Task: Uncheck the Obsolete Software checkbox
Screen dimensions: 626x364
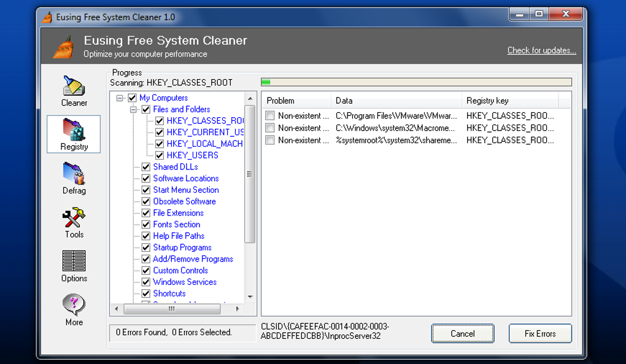Action: (x=145, y=201)
